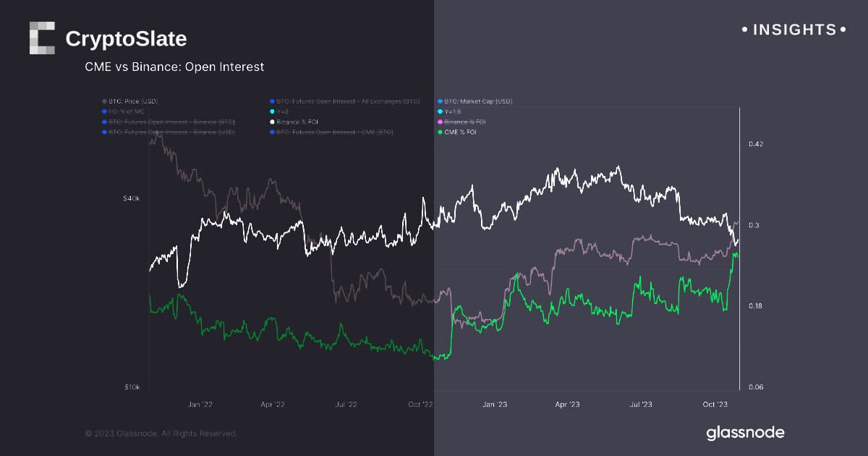This screenshot has width=868, height=456.
Task: Click the cyan dot beside Y=1.5
Action: (x=440, y=112)
